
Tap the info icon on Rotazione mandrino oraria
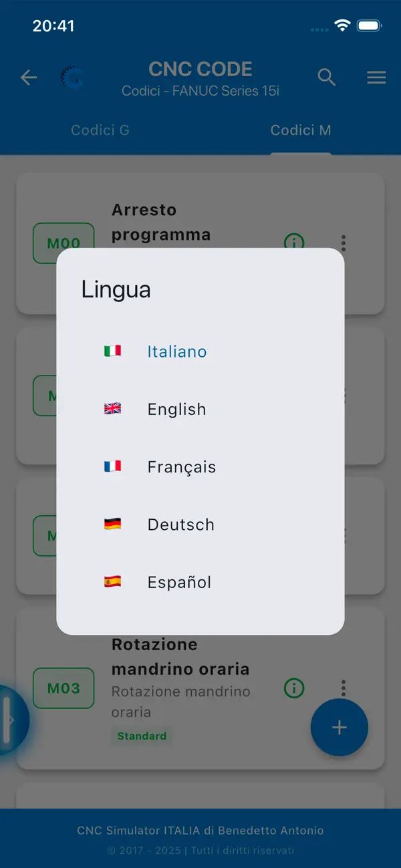pyautogui.click(x=294, y=688)
